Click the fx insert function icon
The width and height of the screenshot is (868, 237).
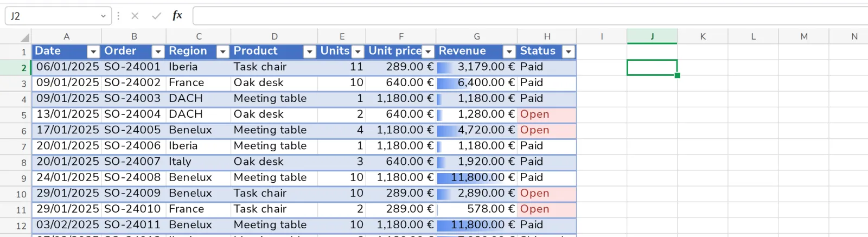pyautogui.click(x=177, y=16)
